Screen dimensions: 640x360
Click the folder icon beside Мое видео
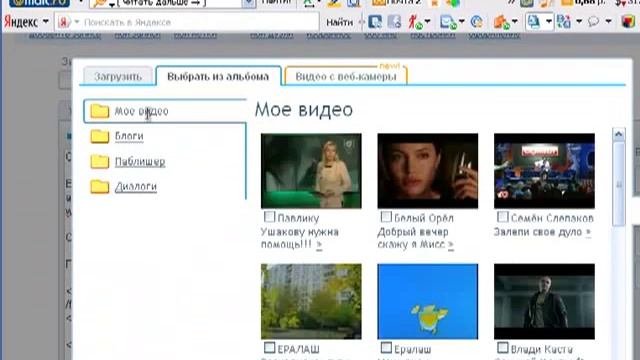tap(100, 111)
